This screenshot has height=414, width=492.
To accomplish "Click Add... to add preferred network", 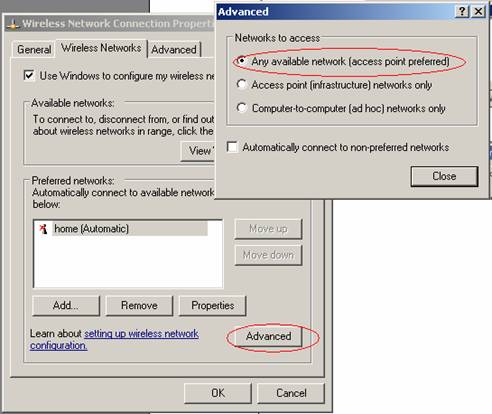I will click(66, 306).
